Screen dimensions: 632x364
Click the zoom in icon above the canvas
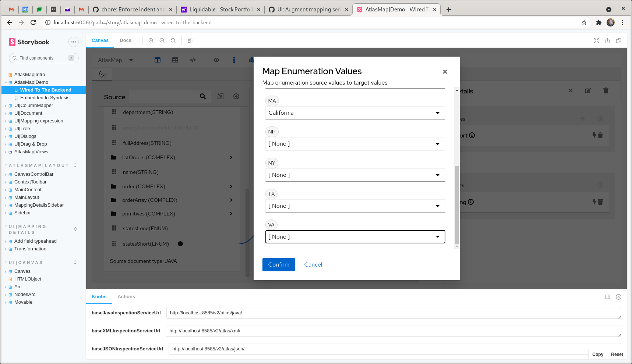[x=151, y=40]
